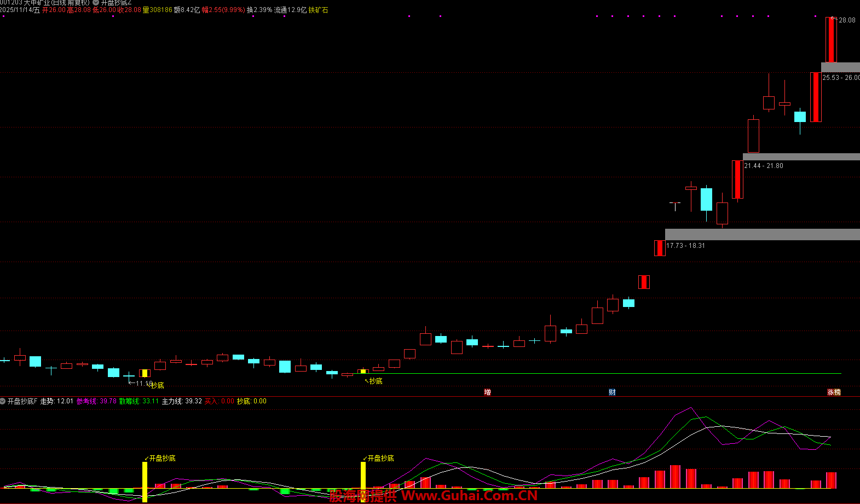The image size is (860, 504).
Task: Click the 铁矿石 sector link in header
Action: 318,10
